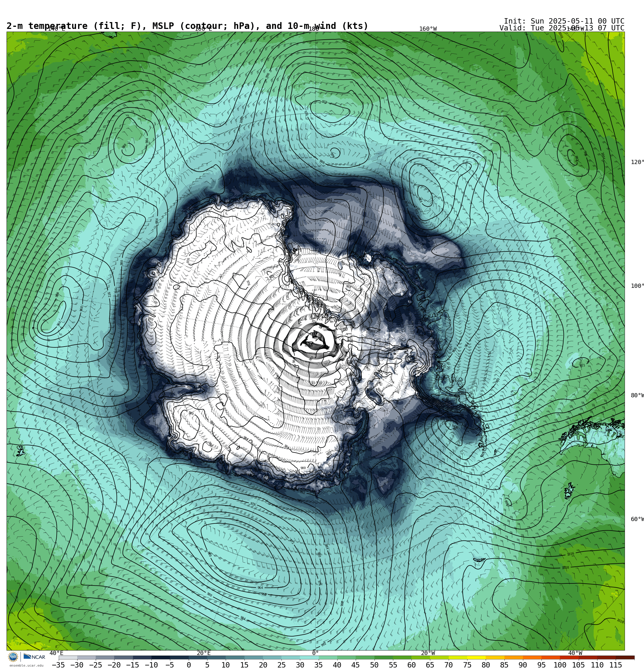Viewport: 644px width, 669px height.
Task: Click the 160°W longitude label at the top edge
Action: [428, 29]
